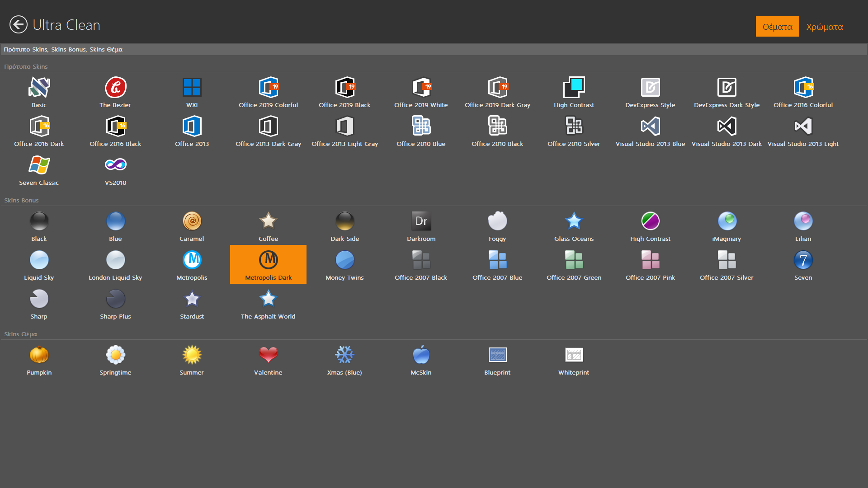This screenshot has height=488, width=868.
Task: Choose the Darkroom bonus skin
Action: (x=421, y=221)
